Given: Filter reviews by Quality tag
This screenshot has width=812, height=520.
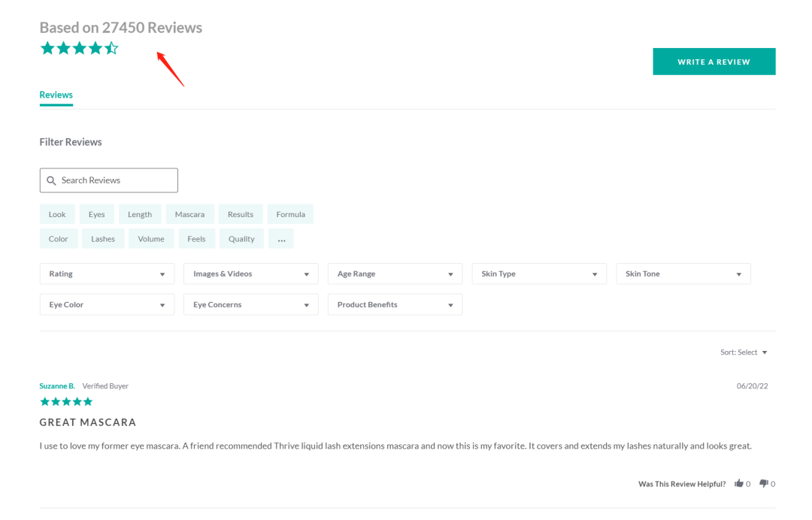Looking at the screenshot, I should coord(241,239).
